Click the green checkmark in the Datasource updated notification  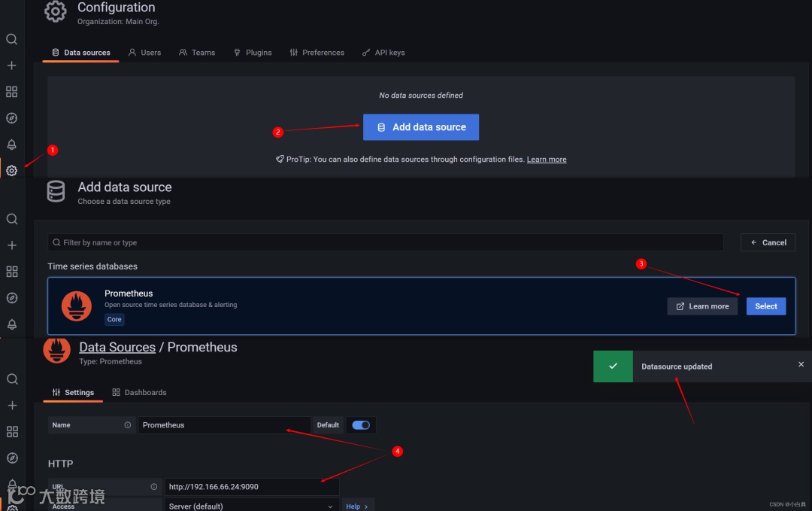pyautogui.click(x=614, y=367)
